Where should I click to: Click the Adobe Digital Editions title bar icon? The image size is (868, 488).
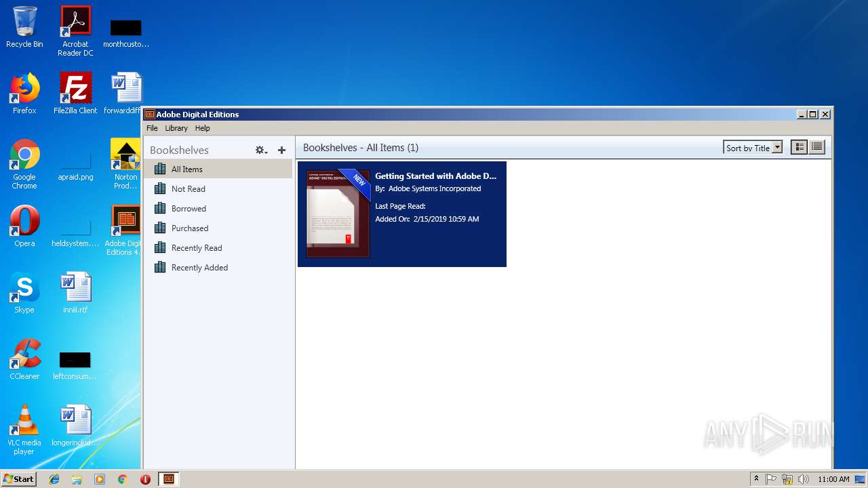[150, 114]
